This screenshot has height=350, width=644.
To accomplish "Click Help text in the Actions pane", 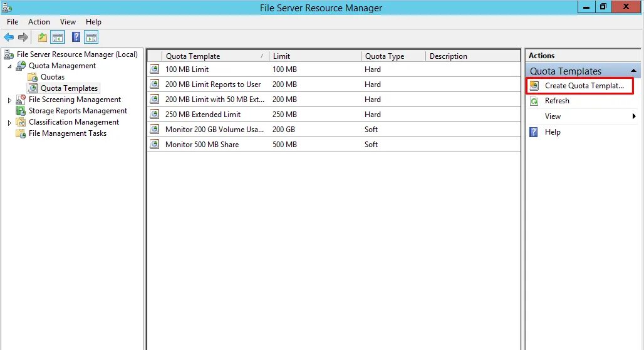I will point(553,132).
